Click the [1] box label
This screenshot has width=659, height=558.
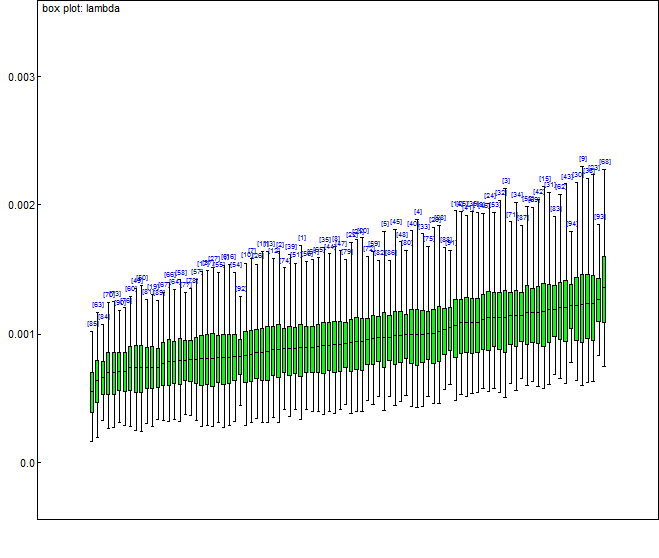(x=302, y=238)
